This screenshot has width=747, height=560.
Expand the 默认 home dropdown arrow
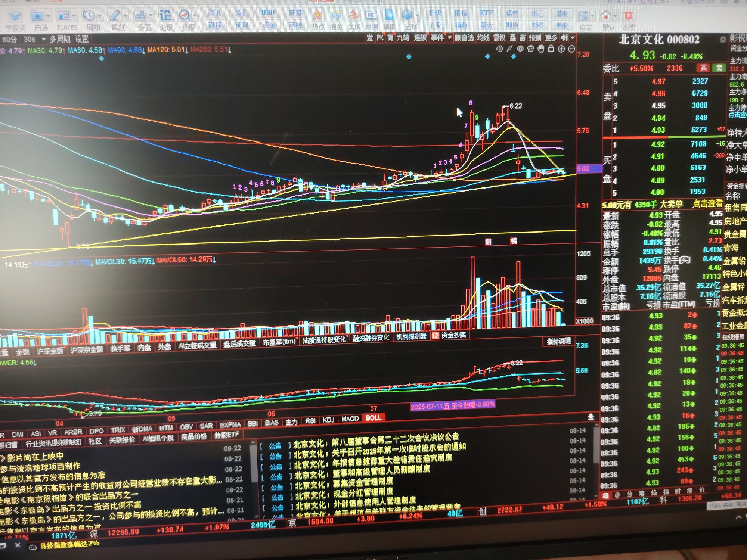tap(616, 16)
